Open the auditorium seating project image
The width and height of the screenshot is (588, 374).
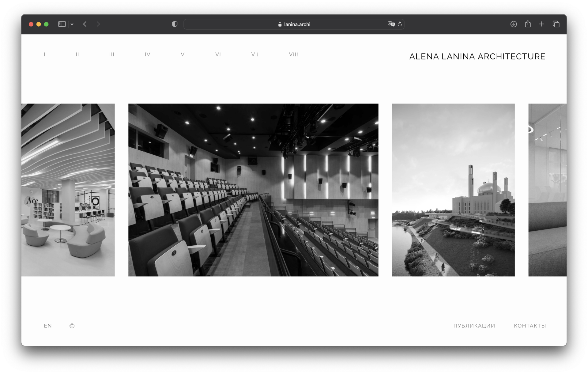pos(253,190)
